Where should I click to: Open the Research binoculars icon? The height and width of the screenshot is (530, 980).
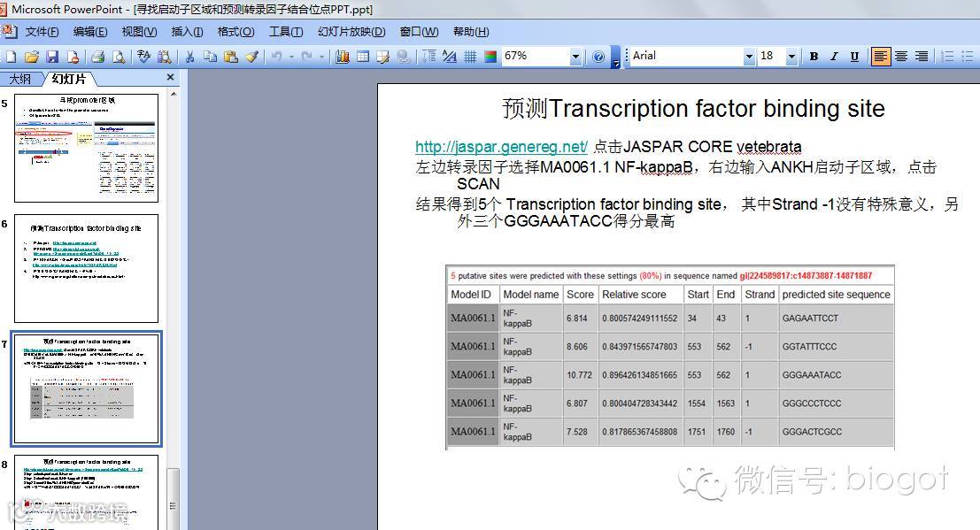click(x=165, y=57)
